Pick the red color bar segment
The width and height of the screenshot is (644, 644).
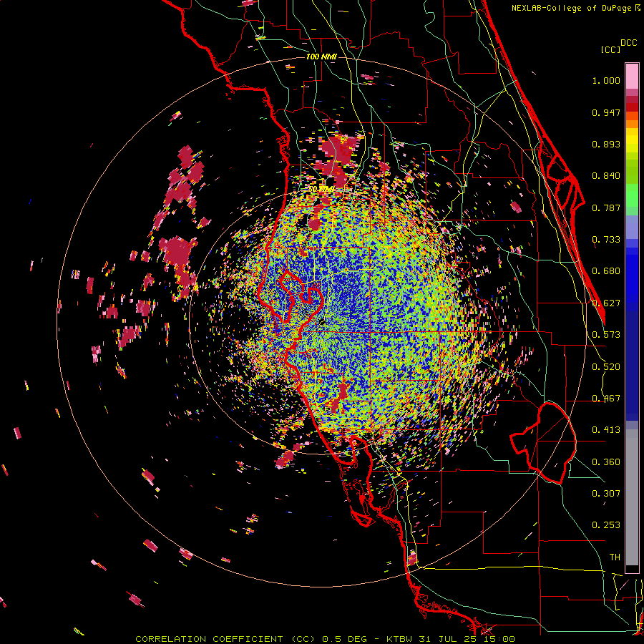632,107
